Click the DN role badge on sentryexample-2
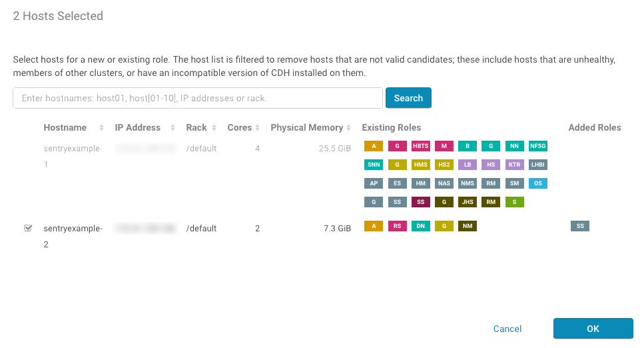 coord(421,226)
